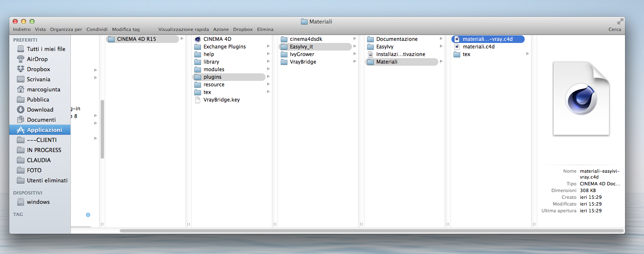Click the Indietro back button
This screenshot has width=644, height=254.
[x=22, y=29]
